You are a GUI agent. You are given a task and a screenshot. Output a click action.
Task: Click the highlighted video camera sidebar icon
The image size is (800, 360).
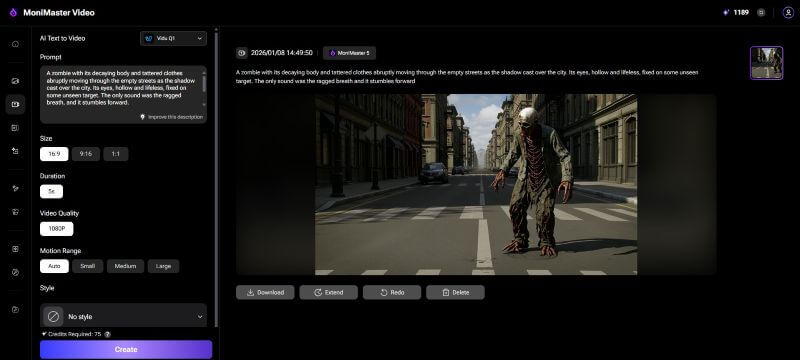point(15,105)
